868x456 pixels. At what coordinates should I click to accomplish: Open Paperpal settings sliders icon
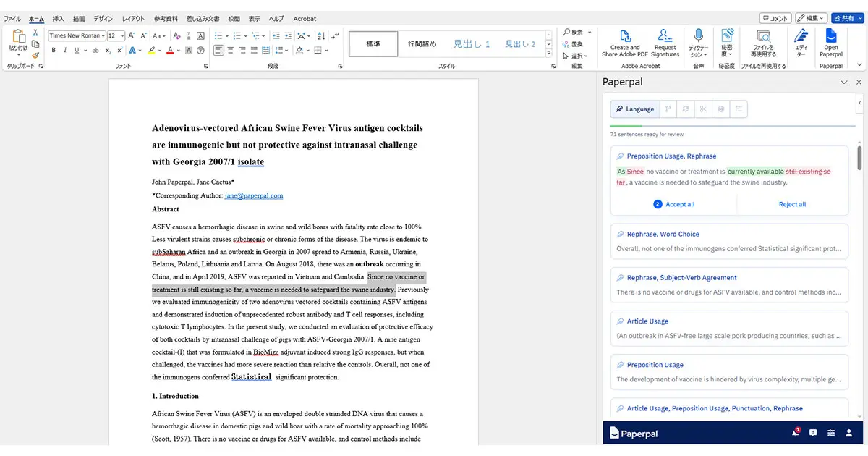(x=831, y=433)
